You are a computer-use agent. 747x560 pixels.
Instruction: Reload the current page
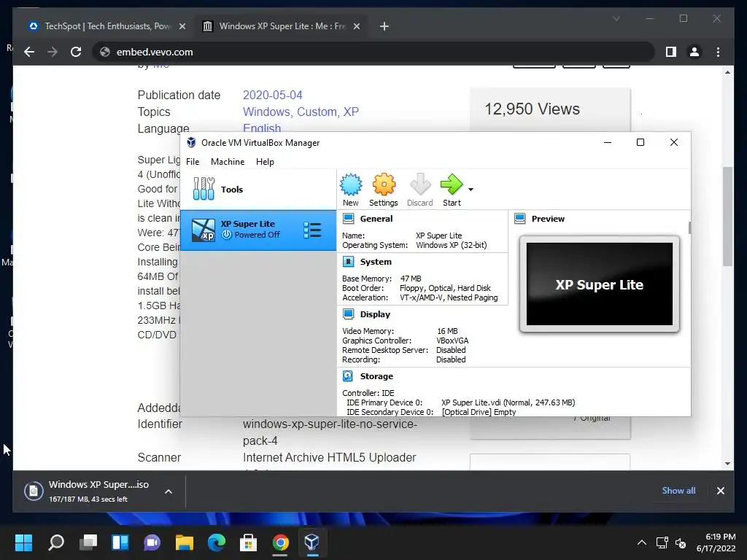pyautogui.click(x=76, y=52)
